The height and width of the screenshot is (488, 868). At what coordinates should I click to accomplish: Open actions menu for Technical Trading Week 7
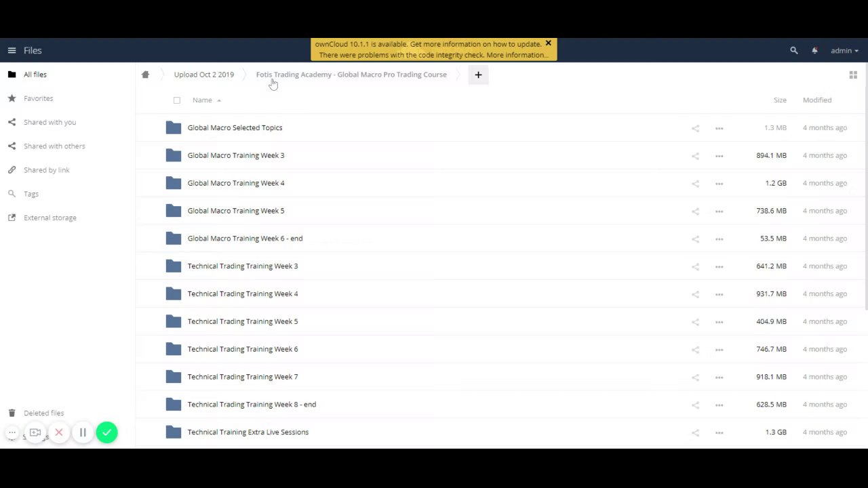point(719,378)
